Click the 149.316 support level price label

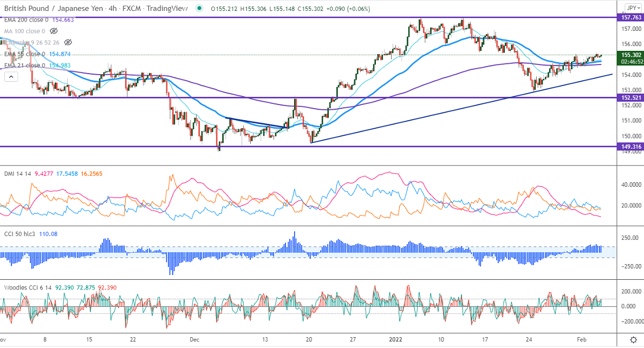[x=630, y=146]
